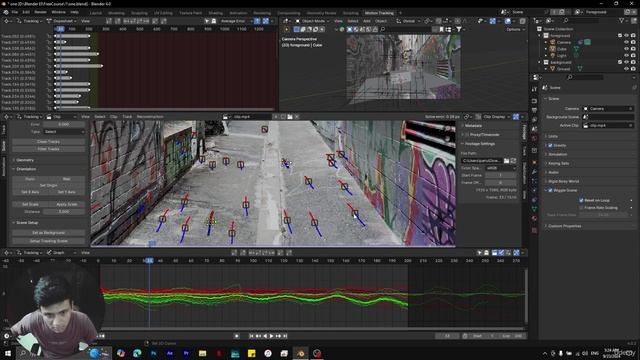This screenshot has height=360, width=640.
Task: Click the Apply Scale button
Action: point(67,204)
